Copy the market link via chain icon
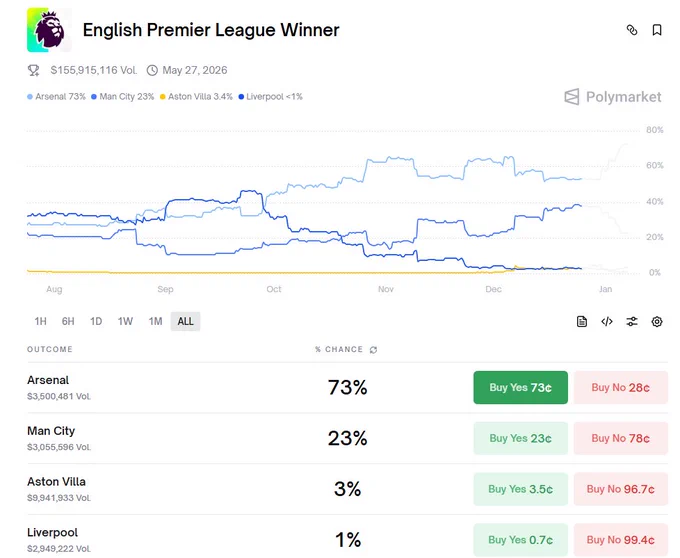 pos(632,30)
